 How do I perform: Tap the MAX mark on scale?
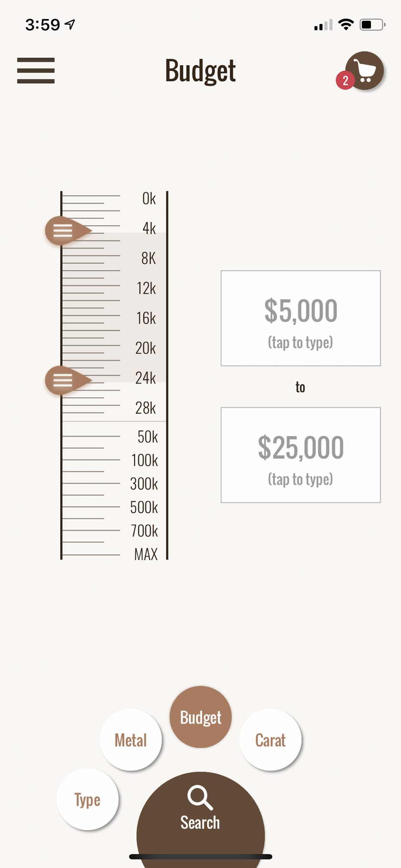(146, 554)
